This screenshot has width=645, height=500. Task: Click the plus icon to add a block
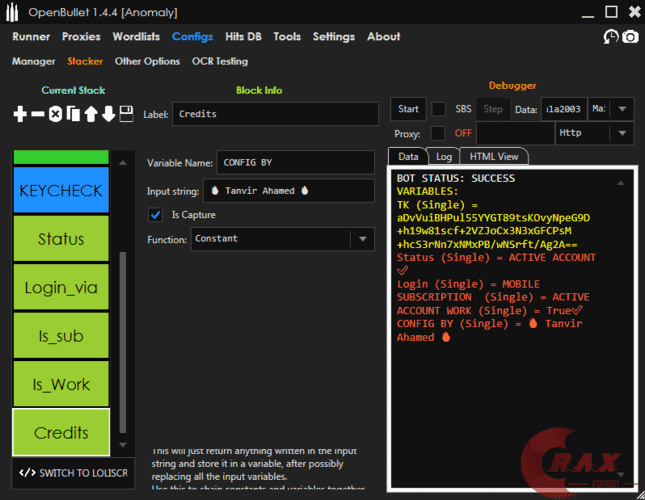tap(20, 114)
